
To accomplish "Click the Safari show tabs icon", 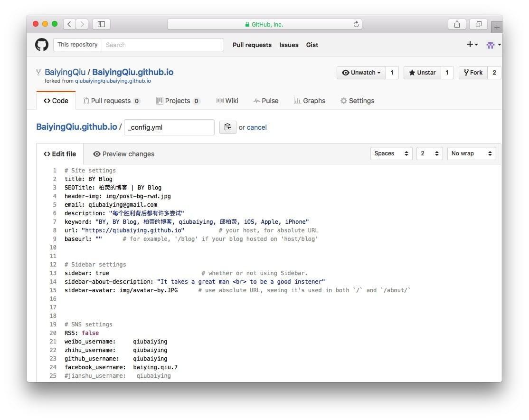I will click(478, 24).
